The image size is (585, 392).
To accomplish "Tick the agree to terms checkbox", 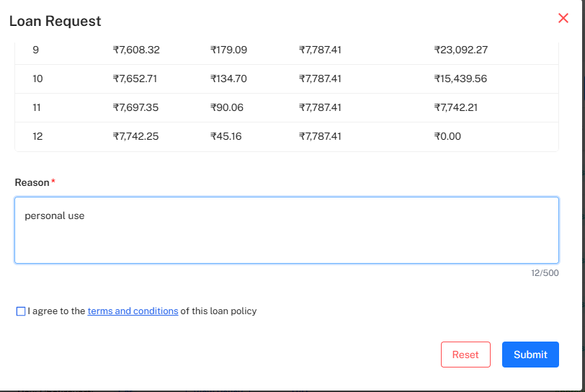I will (x=20, y=311).
